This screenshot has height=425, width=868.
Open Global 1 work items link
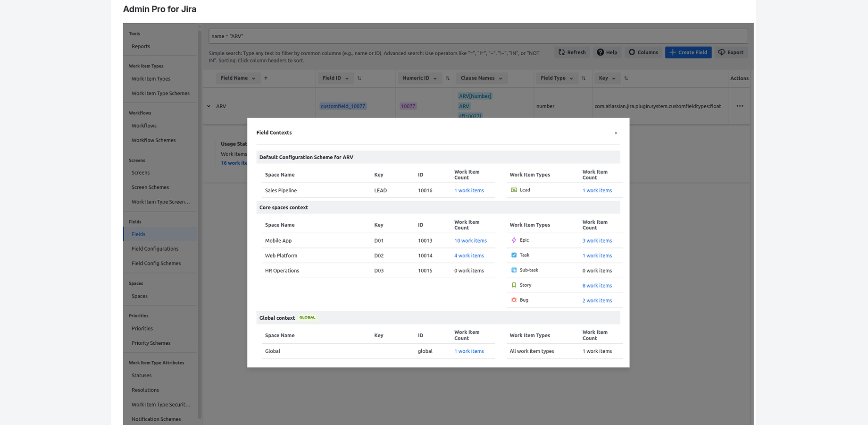469,351
